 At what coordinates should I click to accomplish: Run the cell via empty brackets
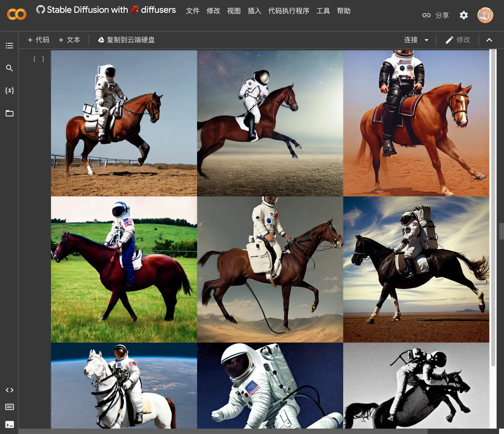(x=39, y=59)
